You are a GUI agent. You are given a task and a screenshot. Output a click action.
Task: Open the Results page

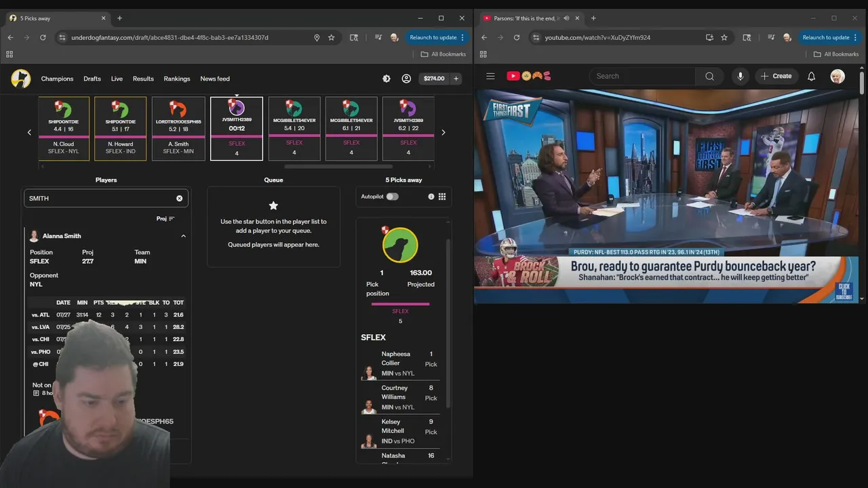point(143,79)
